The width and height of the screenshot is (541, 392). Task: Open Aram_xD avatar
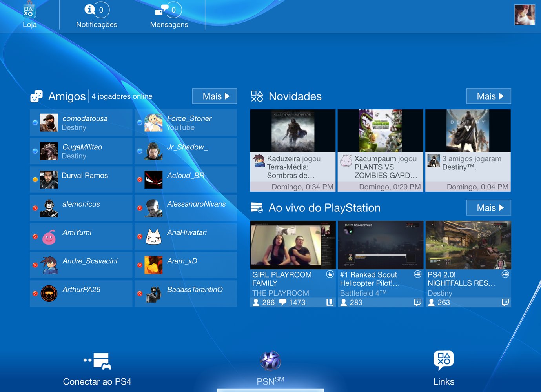(x=153, y=265)
